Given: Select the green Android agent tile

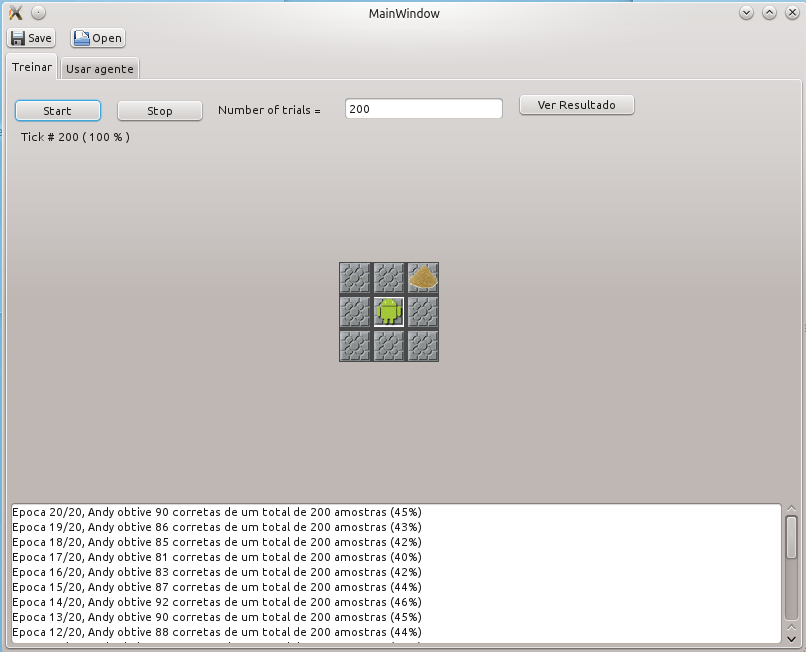Looking at the screenshot, I should pos(389,312).
